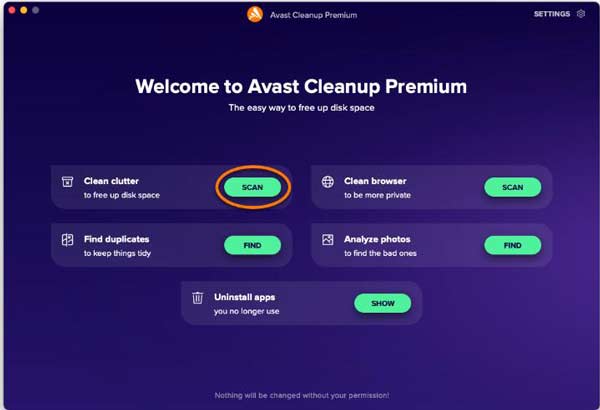Screen dimensions: 600x410
Task: Open settings via the gear icon
Action: click(x=581, y=14)
